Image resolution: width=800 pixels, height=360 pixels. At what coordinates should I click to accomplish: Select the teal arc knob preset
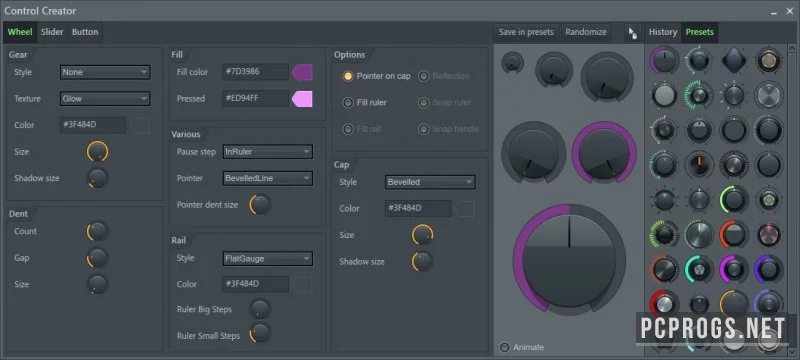click(699, 269)
